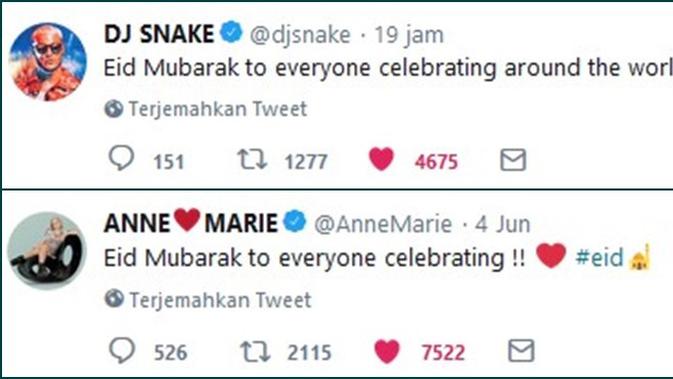Open replies on DJ Snake's tweet
Viewport: 673px width, 379px height.
tap(121, 158)
